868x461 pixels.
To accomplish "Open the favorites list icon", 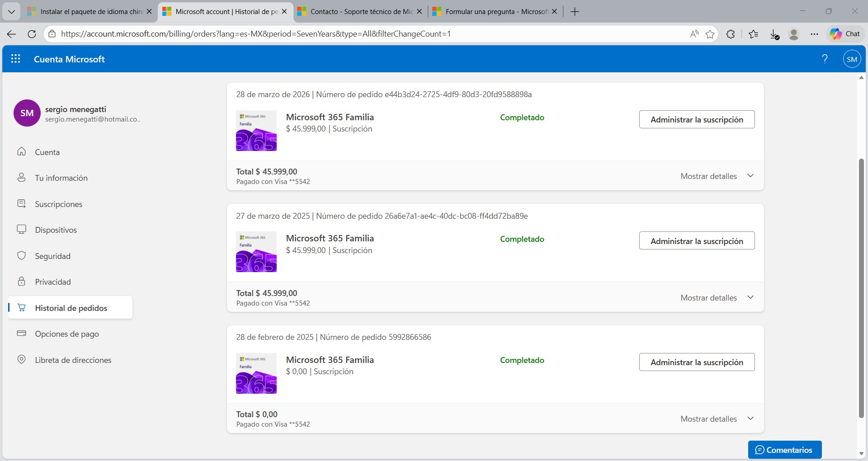I will (x=753, y=34).
